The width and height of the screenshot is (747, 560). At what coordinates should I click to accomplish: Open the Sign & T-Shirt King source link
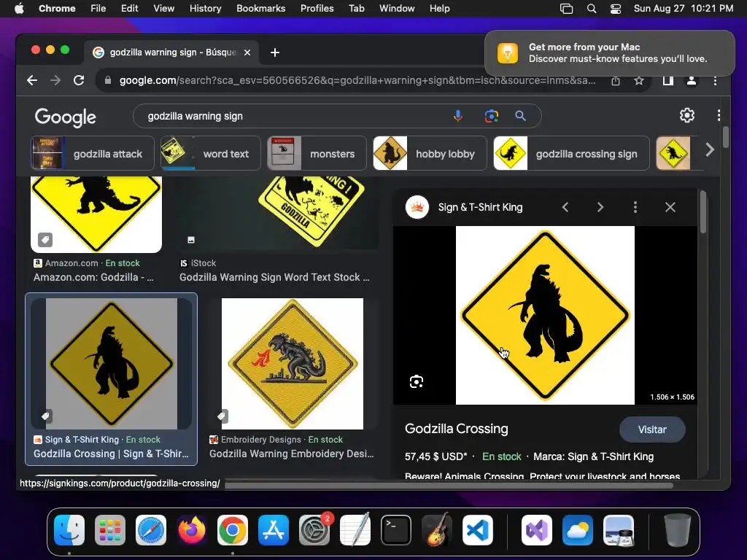(480, 207)
